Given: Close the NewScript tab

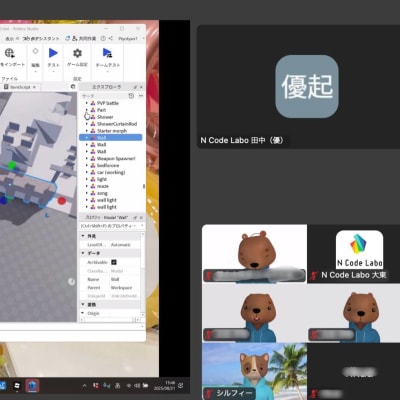Looking at the screenshot, I should pyautogui.click(x=34, y=87).
